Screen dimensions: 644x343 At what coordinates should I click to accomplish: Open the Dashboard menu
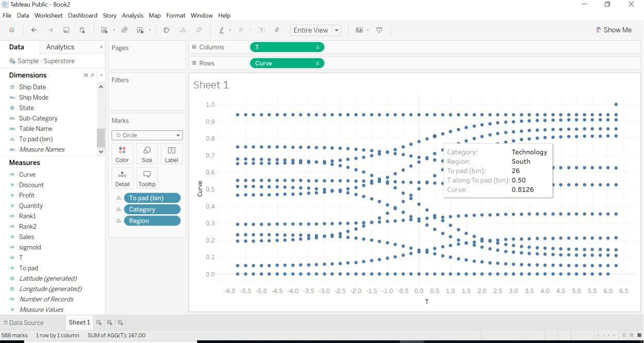pyautogui.click(x=82, y=15)
